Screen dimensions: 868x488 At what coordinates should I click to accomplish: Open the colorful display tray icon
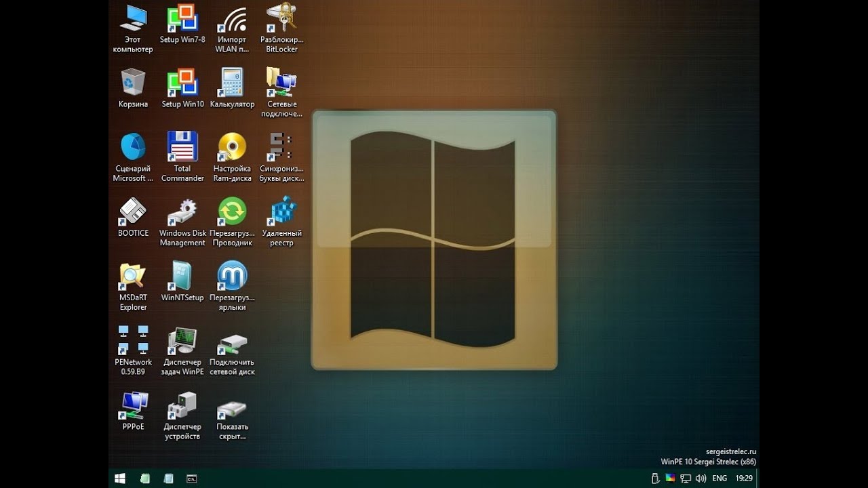(670, 479)
